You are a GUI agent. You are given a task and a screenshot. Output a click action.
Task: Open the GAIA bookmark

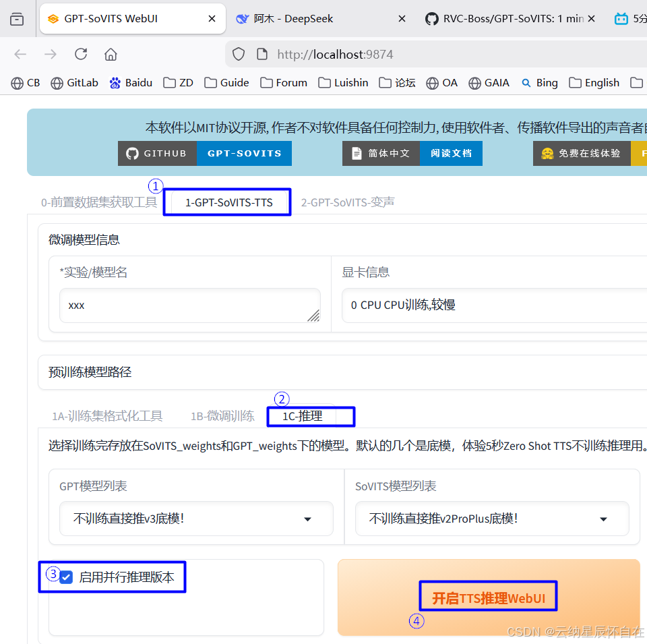pyautogui.click(x=489, y=83)
